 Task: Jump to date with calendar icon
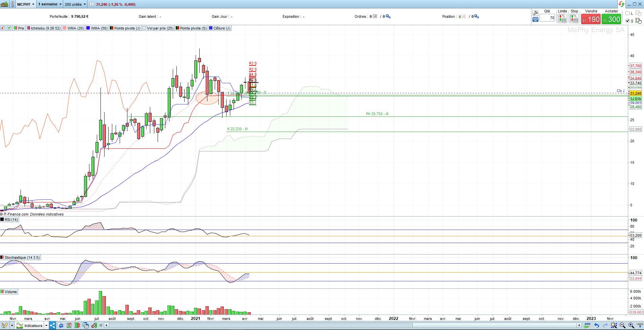click(587, 325)
